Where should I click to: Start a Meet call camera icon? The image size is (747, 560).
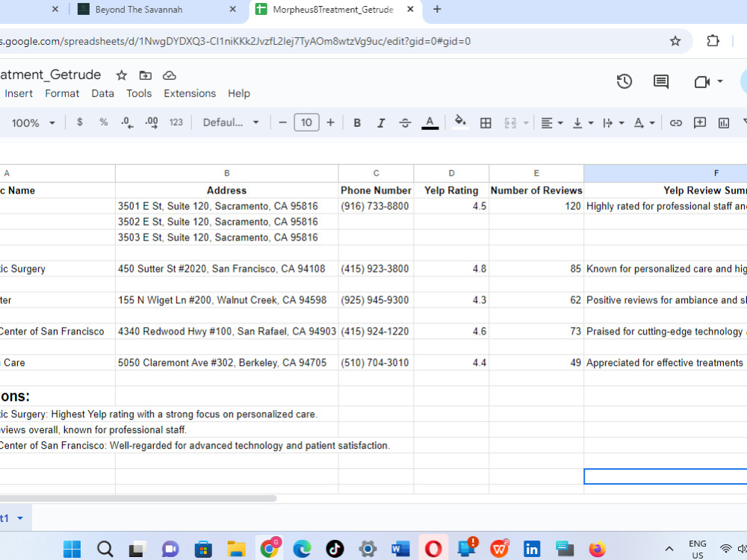tap(701, 82)
